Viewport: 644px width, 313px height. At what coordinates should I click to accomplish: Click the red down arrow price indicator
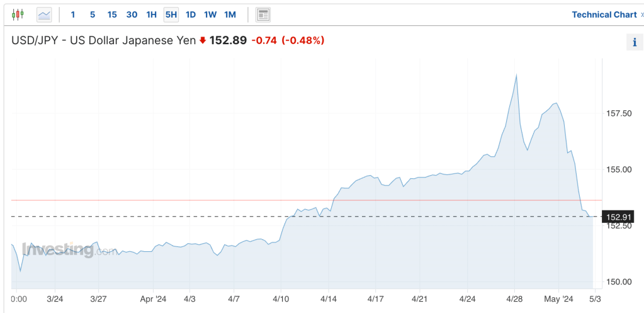coord(202,41)
